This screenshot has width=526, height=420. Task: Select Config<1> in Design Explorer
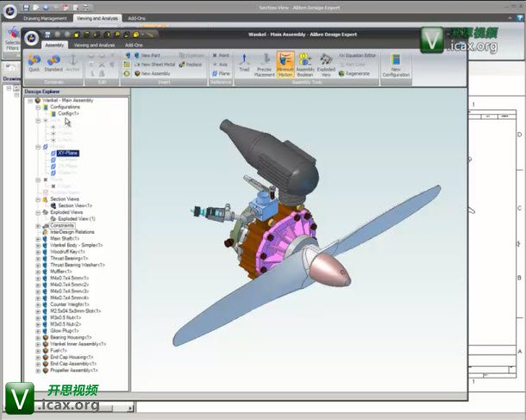point(68,113)
